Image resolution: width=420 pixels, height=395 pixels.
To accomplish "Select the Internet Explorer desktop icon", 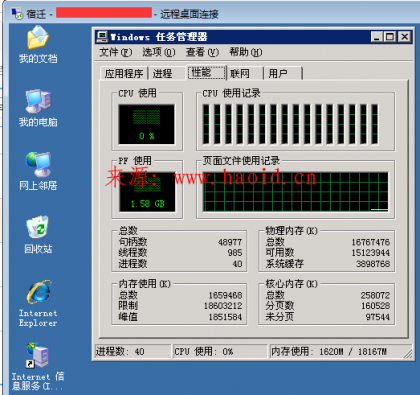I will pyautogui.click(x=38, y=303).
